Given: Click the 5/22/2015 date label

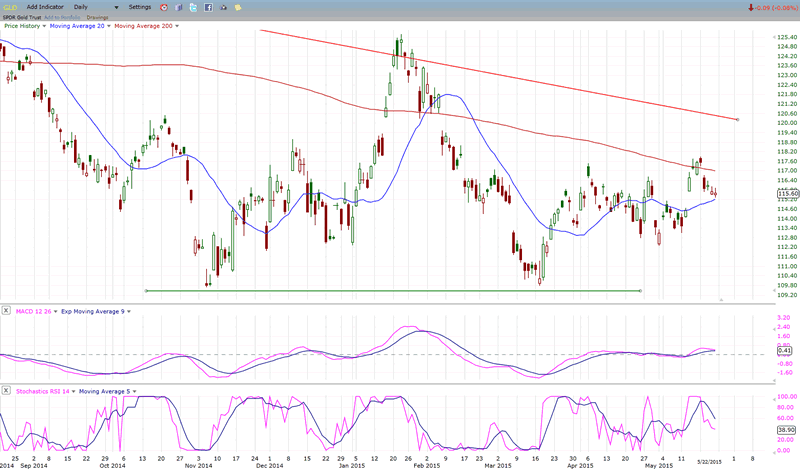Looking at the screenshot, I should pyautogui.click(x=710, y=462).
